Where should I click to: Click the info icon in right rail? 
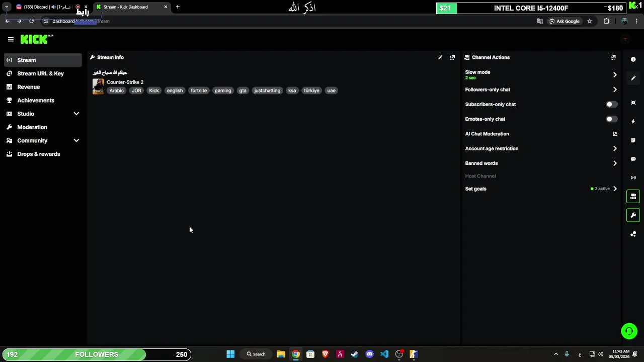633,59
